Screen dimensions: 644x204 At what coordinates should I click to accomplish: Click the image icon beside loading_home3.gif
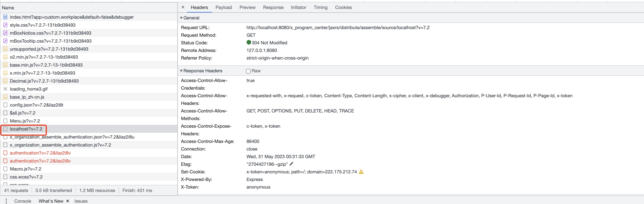[x=5, y=89]
